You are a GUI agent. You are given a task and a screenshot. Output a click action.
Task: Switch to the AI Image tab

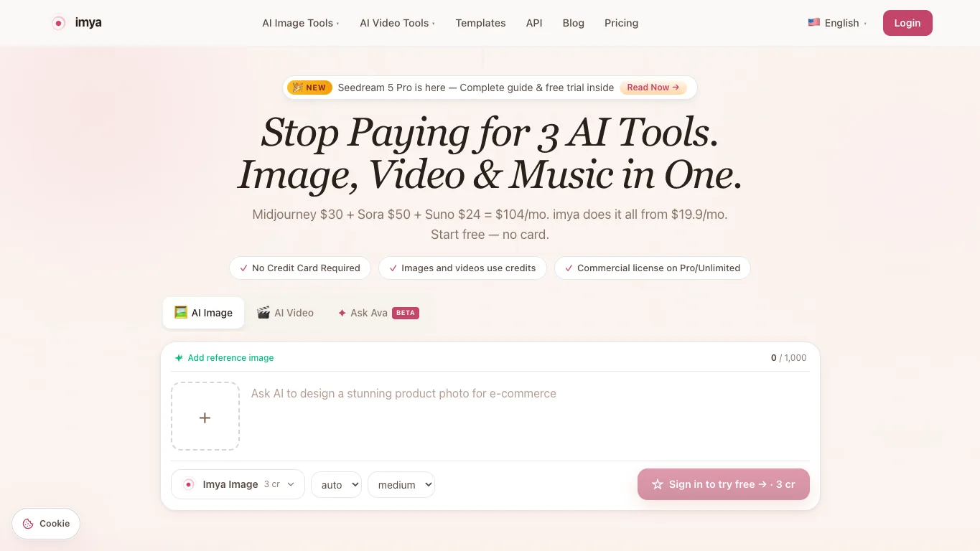coord(203,313)
